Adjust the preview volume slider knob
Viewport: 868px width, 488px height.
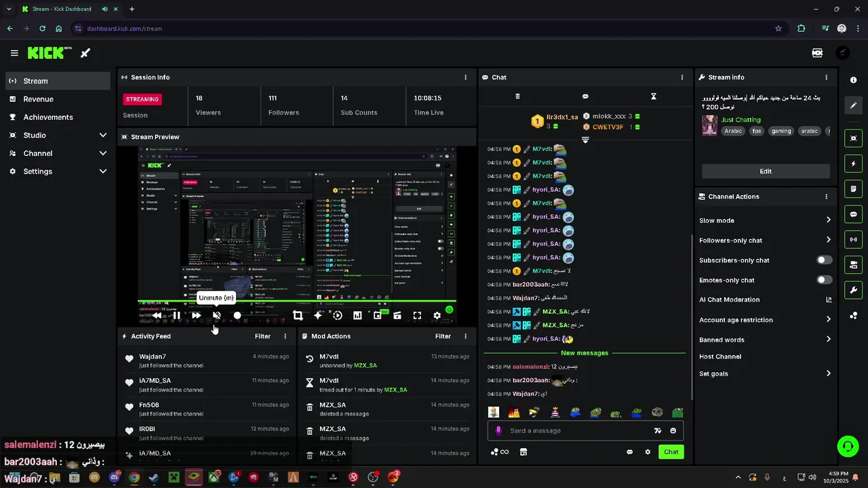click(x=237, y=315)
